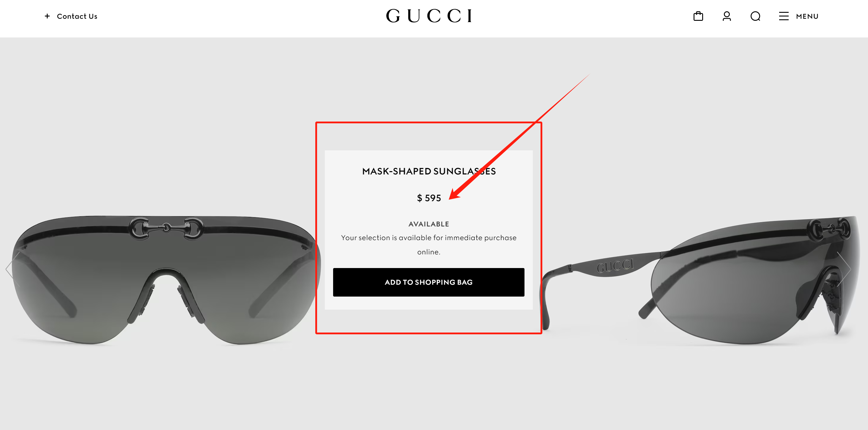Open the shopping bag icon

tap(698, 16)
